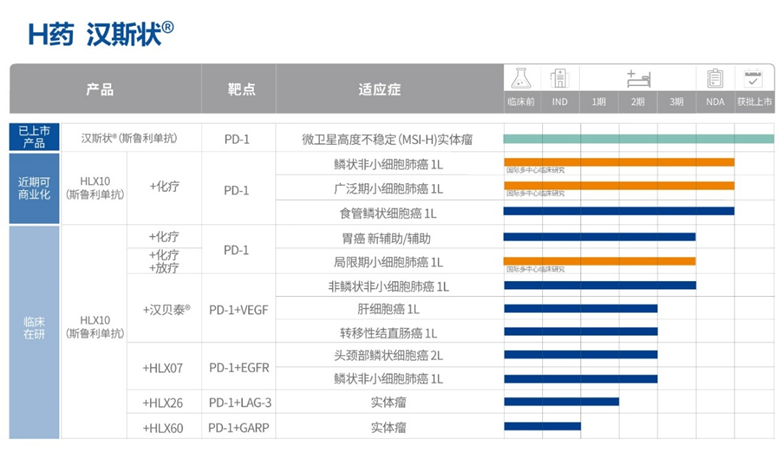Click the 汉斯状 (斯鲁利单抗) product cell
Image resolution: width=783 pixels, height=453 pixels.
point(129,138)
